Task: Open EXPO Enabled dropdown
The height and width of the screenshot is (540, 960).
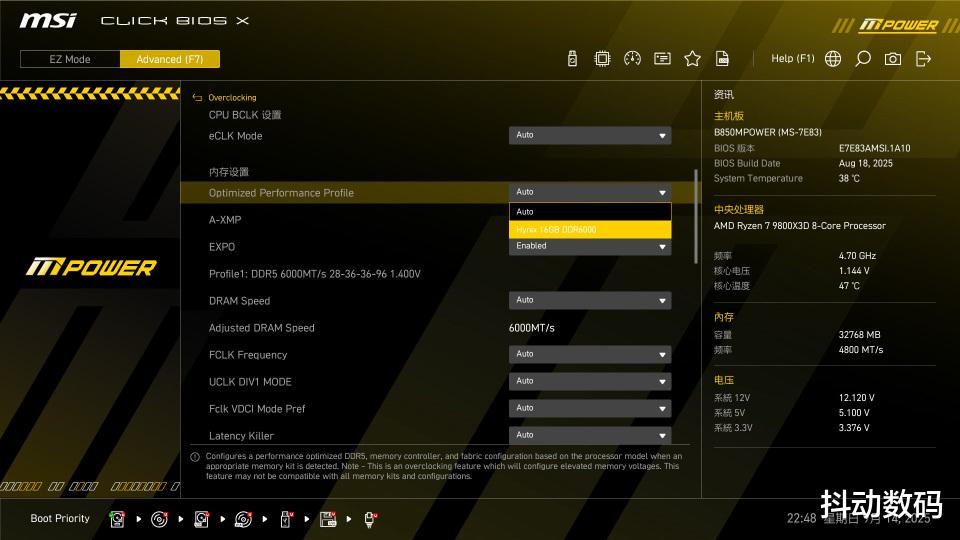Action: click(590, 246)
